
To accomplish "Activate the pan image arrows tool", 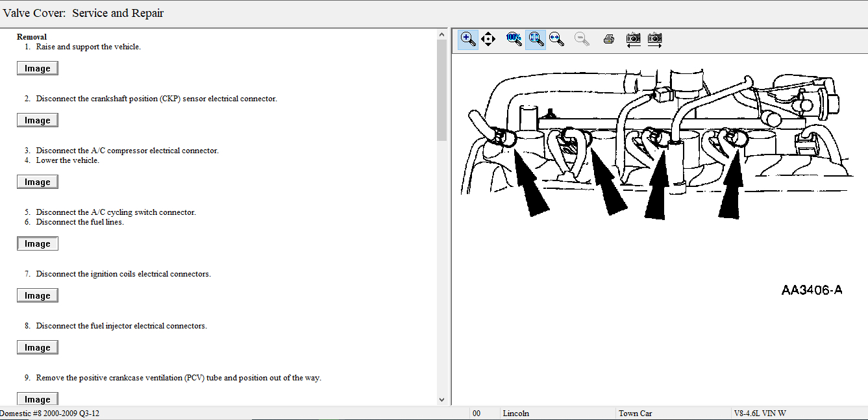I will (489, 39).
